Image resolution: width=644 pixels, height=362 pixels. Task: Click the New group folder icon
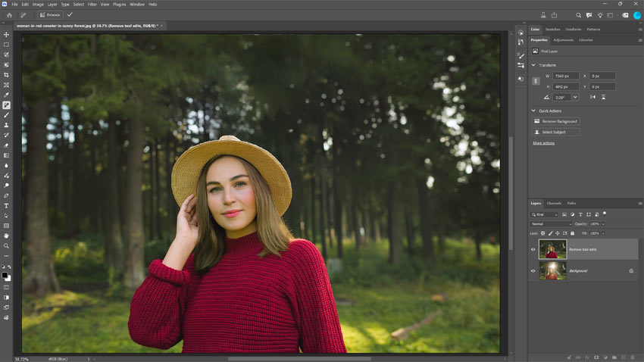(x=614, y=357)
